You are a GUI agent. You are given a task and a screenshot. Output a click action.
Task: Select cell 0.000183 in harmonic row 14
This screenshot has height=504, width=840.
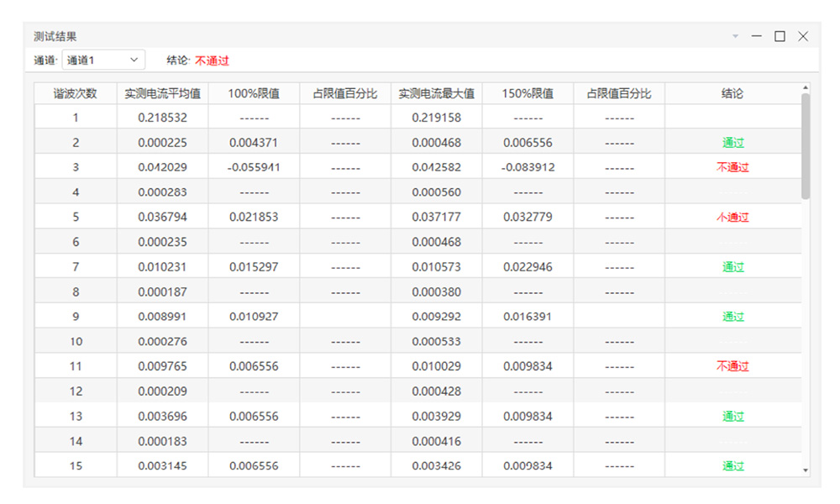162,441
